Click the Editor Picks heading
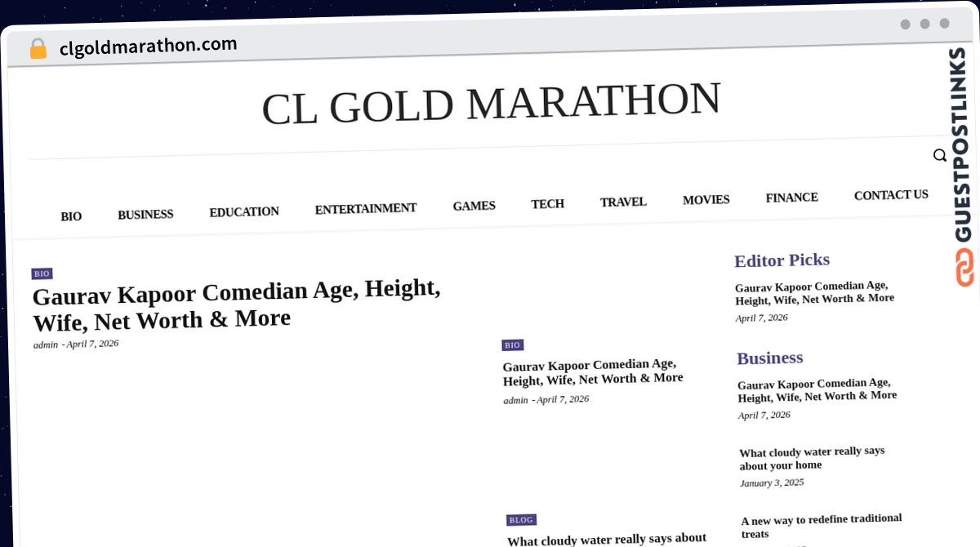980x547 pixels. click(x=782, y=260)
